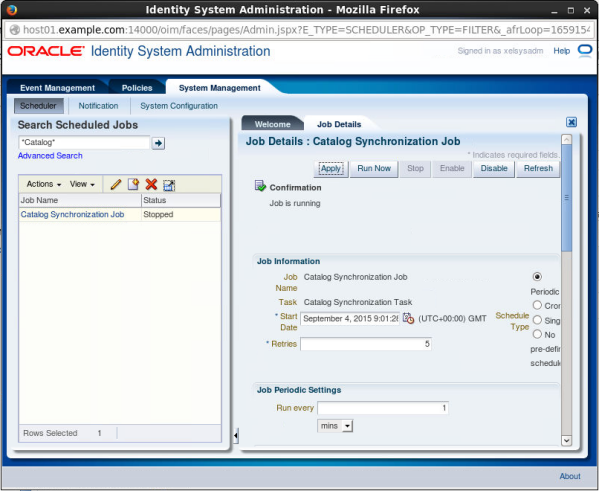The width and height of the screenshot is (599, 491).
Task: Click the Oracle accessibility icon beside Help
Action: pos(584,50)
